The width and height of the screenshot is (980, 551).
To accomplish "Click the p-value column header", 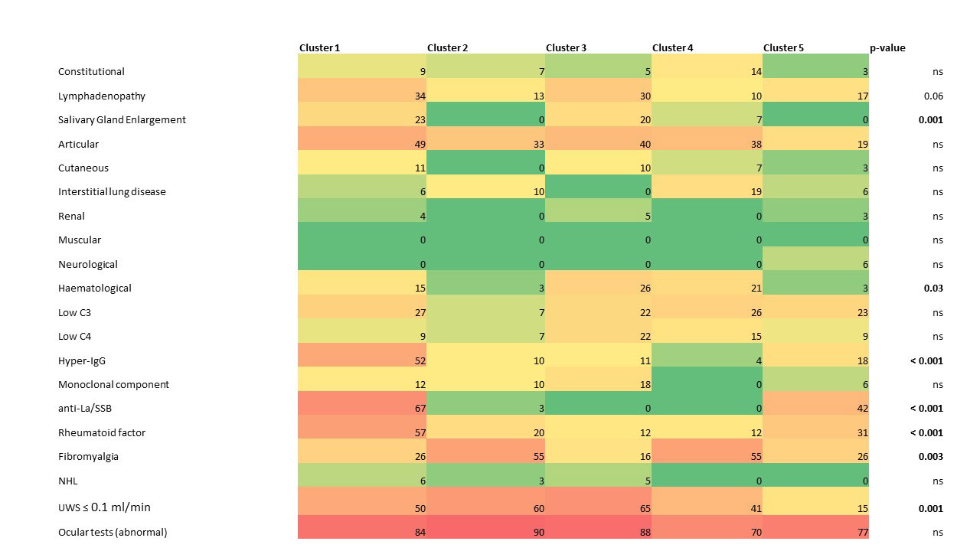I will coord(887,48).
